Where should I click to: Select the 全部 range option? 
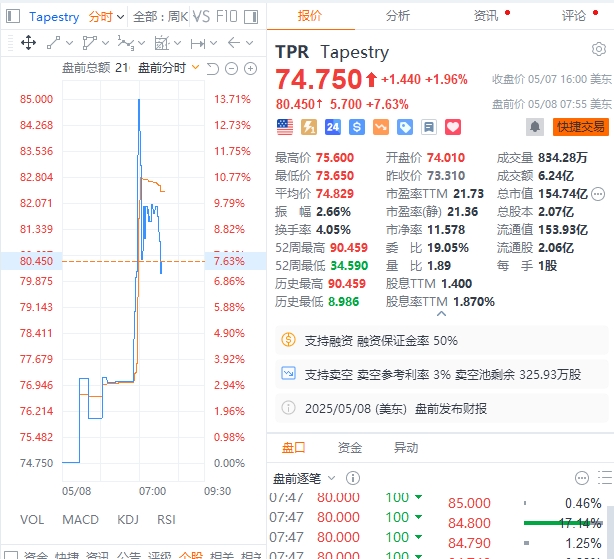145,16
